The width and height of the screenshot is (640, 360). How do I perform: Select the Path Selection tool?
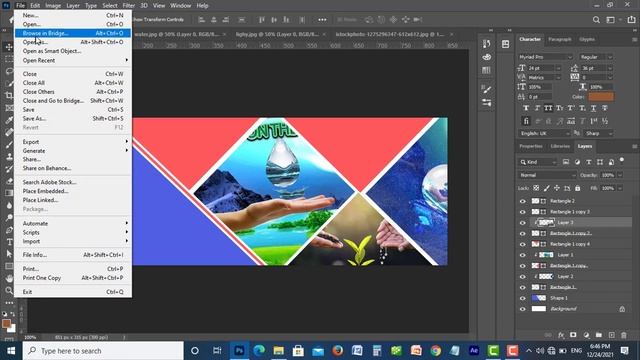[x=9, y=254]
